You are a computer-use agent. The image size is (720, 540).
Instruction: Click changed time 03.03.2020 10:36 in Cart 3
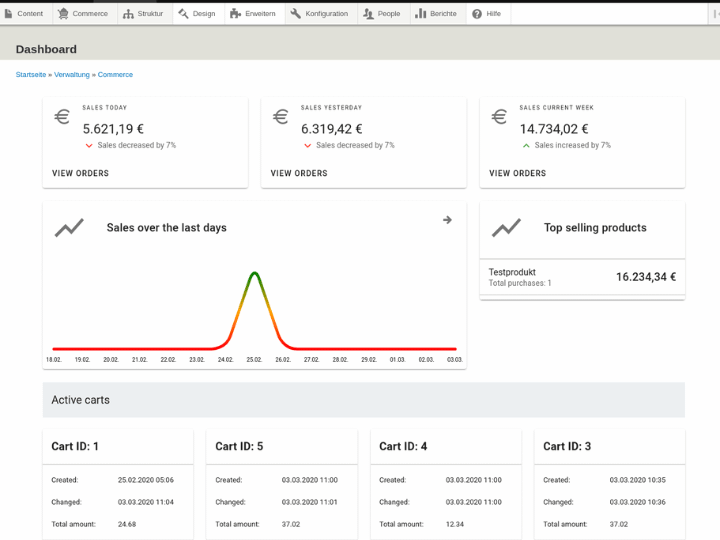[x=637, y=502]
